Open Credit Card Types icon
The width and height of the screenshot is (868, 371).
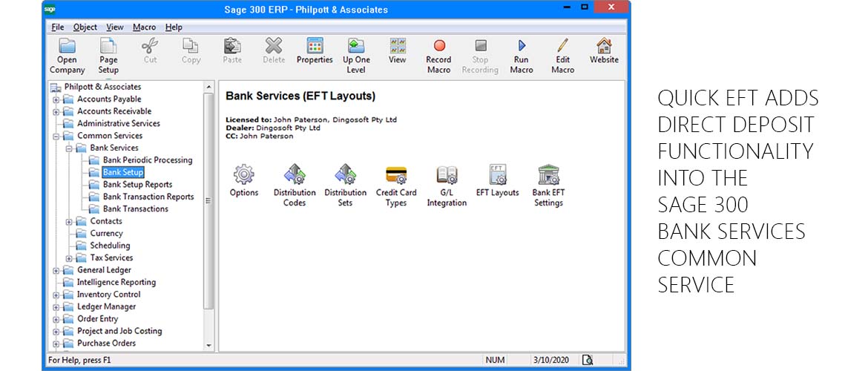(396, 185)
